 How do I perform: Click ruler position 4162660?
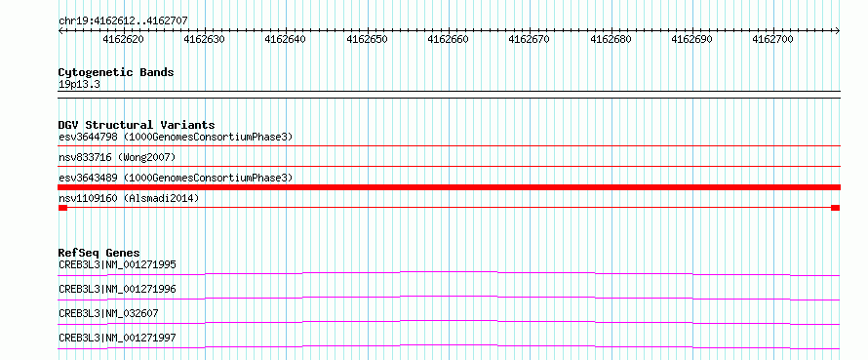click(448, 39)
